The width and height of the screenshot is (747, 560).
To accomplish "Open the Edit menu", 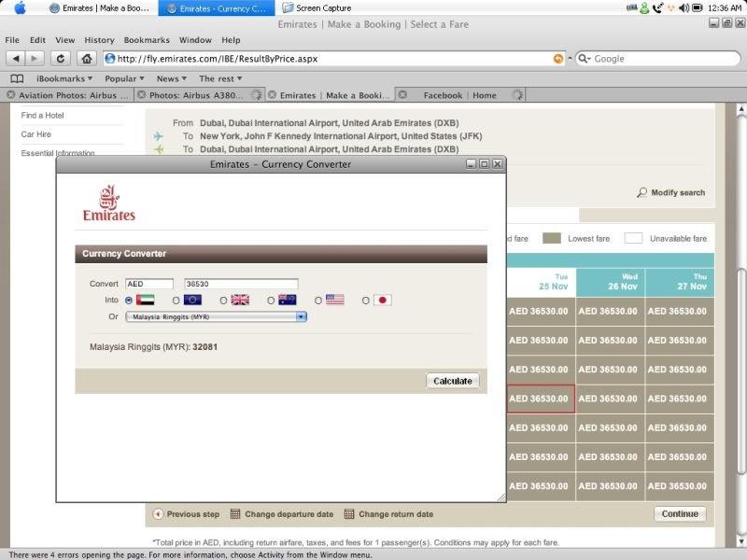I will point(37,40).
